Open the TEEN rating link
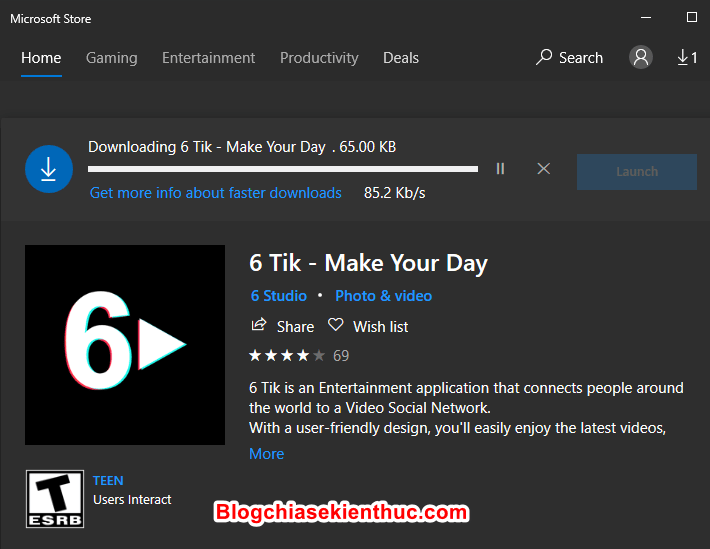The width and height of the screenshot is (710, 549). coord(108,481)
